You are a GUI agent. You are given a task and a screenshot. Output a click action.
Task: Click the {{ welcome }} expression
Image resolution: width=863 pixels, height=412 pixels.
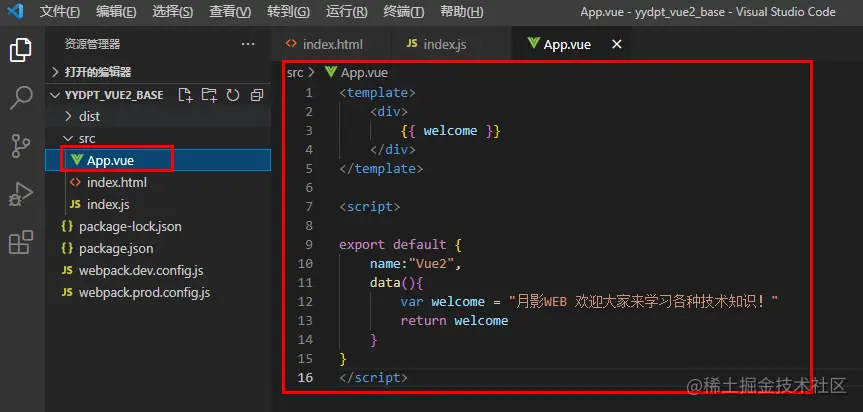(x=450, y=130)
